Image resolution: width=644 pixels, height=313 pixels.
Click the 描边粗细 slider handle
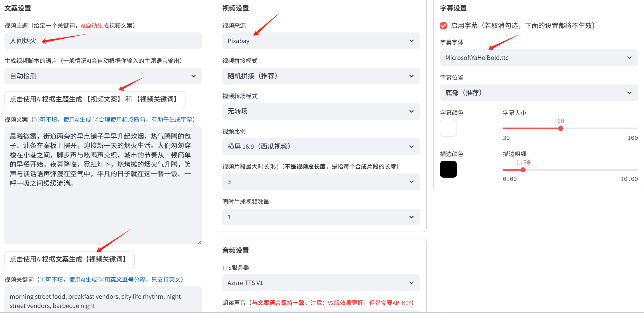tap(523, 170)
